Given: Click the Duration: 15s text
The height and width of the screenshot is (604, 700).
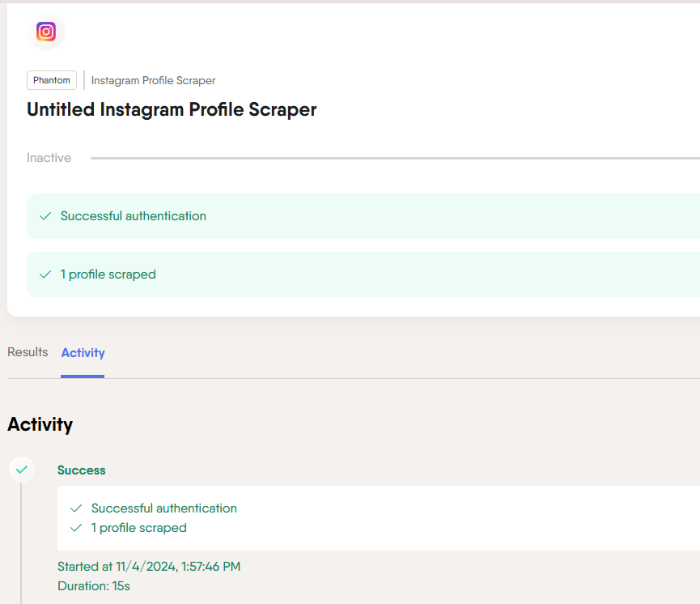Looking at the screenshot, I should click(94, 586).
